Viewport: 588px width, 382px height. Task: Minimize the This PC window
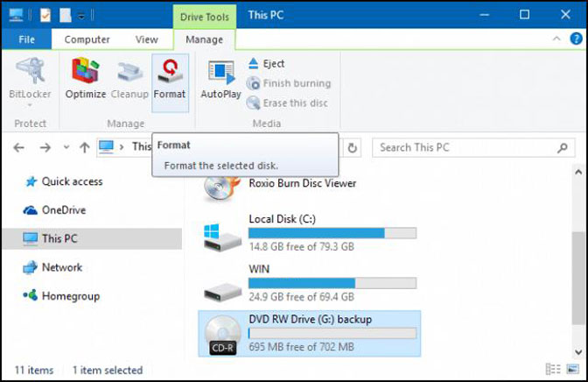pyautogui.click(x=485, y=15)
